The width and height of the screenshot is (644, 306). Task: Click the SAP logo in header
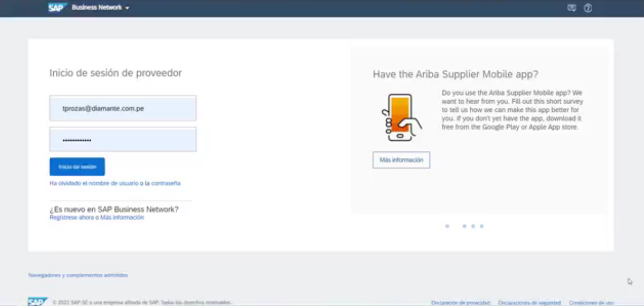point(57,8)
